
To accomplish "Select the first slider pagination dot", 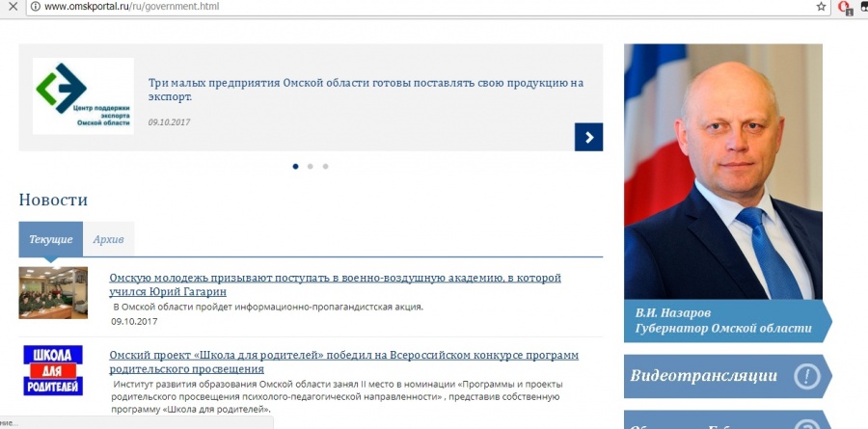I will tap(295, 166).
